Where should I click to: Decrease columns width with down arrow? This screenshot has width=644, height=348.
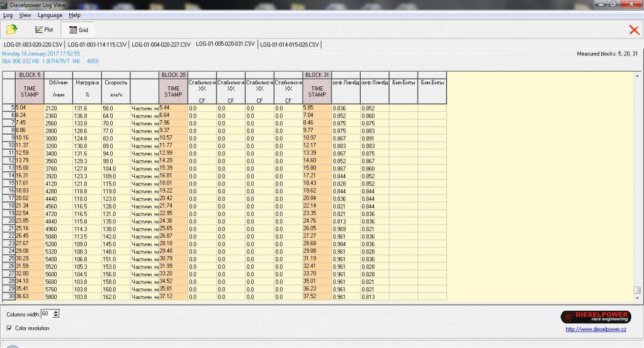(57, 315)
